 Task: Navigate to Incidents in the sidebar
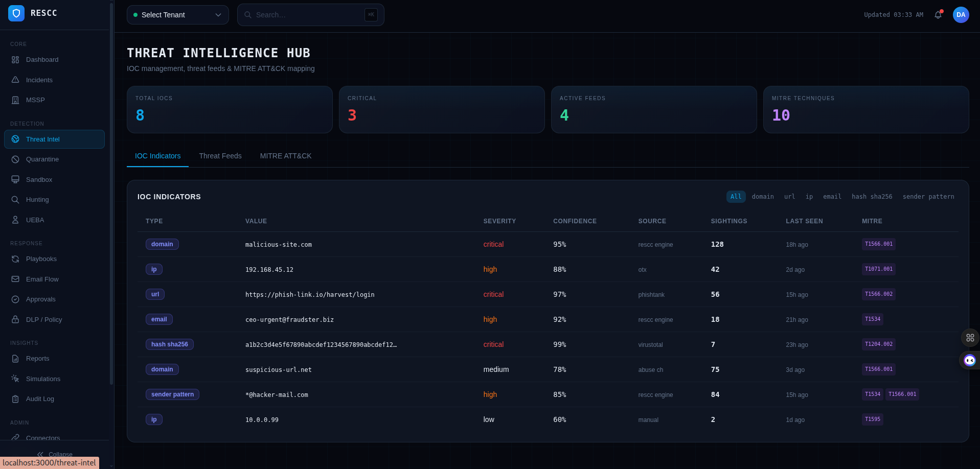[39, 80]
